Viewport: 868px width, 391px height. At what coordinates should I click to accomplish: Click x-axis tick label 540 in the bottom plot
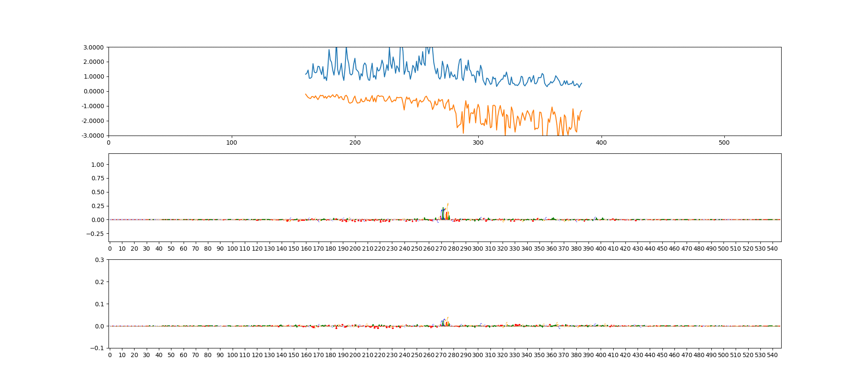[773, 355]
